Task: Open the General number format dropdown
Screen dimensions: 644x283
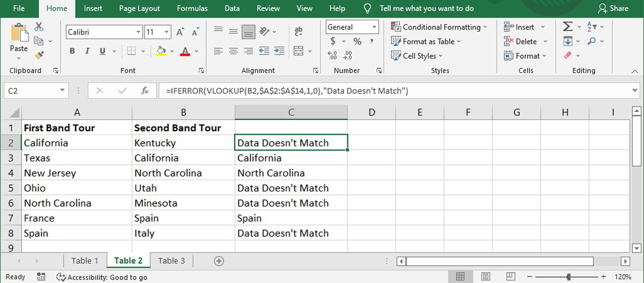Action: (374, 27)
